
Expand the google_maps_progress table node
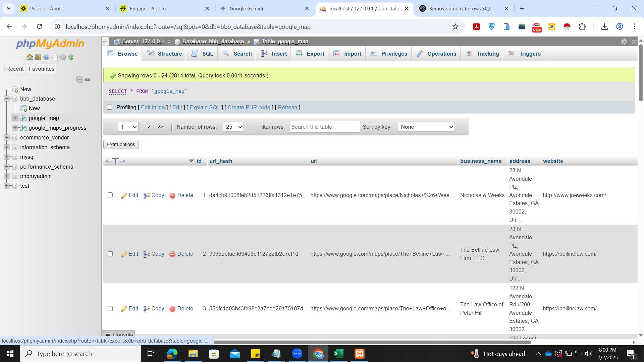coord(15,128)
